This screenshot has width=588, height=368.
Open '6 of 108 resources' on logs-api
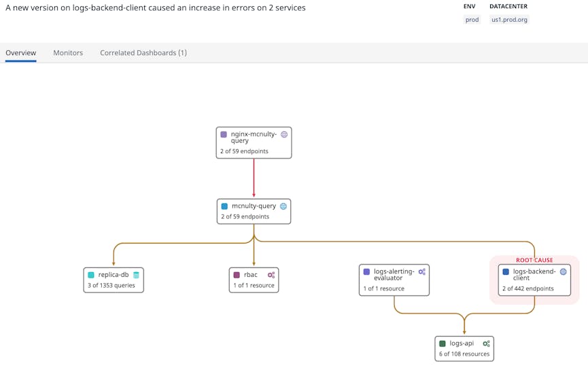tap(464, 354)
